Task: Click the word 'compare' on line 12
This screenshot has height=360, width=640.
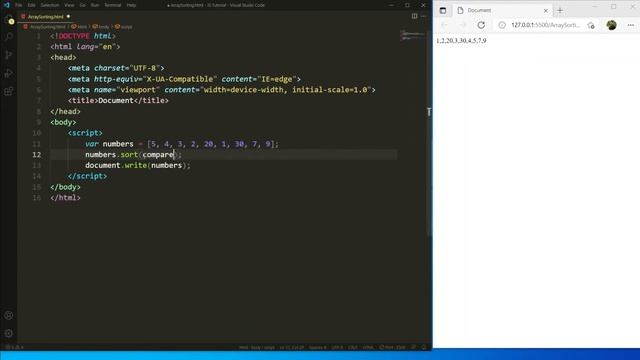Action: (x=158, y=155)
